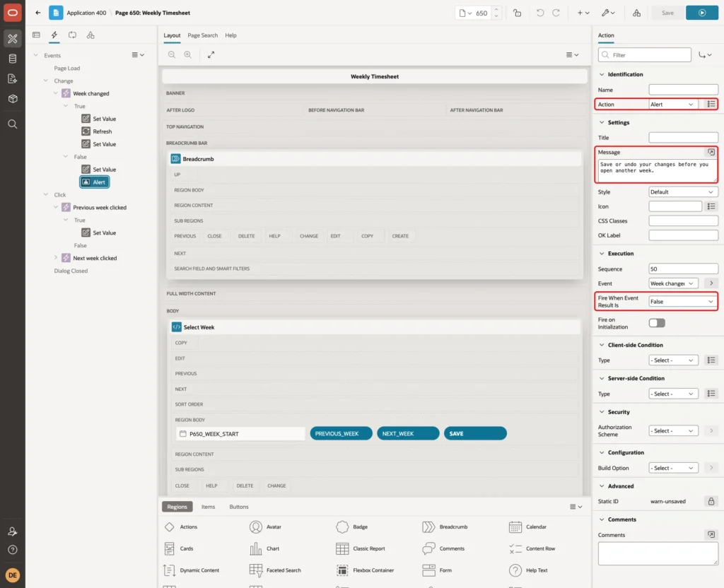Switch to the Page Search tab
The width and height of the screenshot is (724, 588).
[x=203, y=35]
